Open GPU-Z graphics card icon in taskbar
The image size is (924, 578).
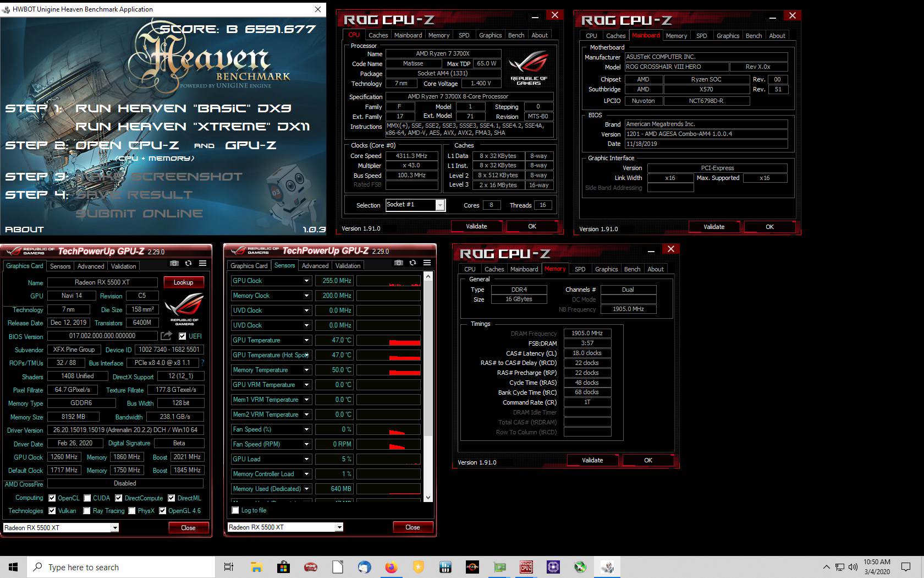click(x=499, y=567)
